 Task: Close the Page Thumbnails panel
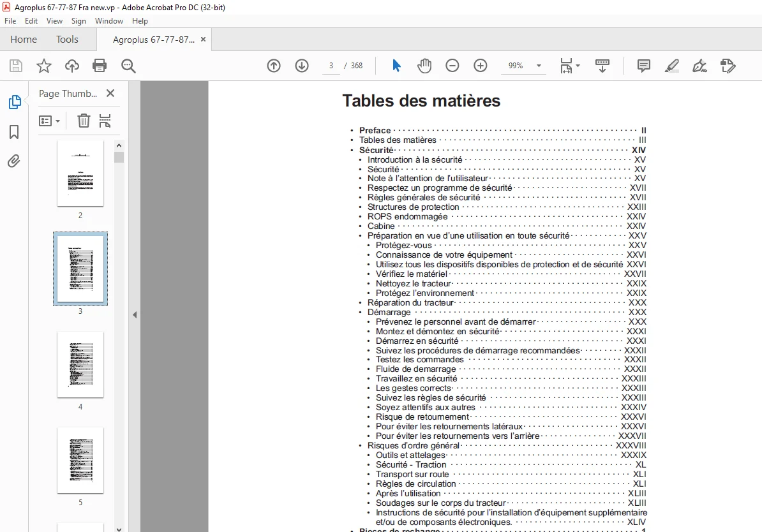(110, 93)
